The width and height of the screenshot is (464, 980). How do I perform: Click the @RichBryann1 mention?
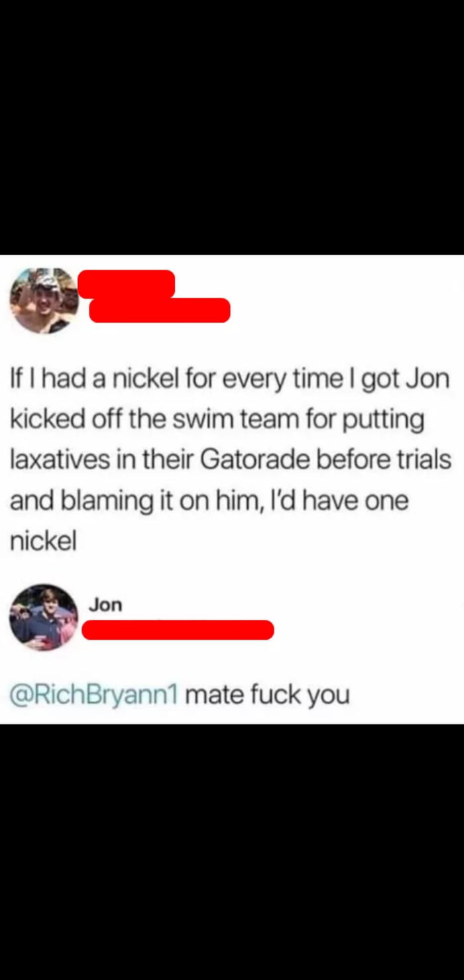(x=94, y=696)
